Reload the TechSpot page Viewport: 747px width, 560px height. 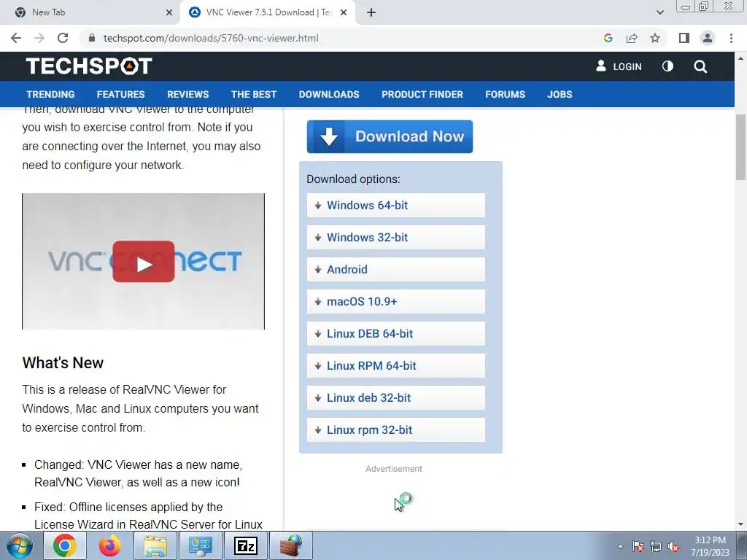click(63, 38)
